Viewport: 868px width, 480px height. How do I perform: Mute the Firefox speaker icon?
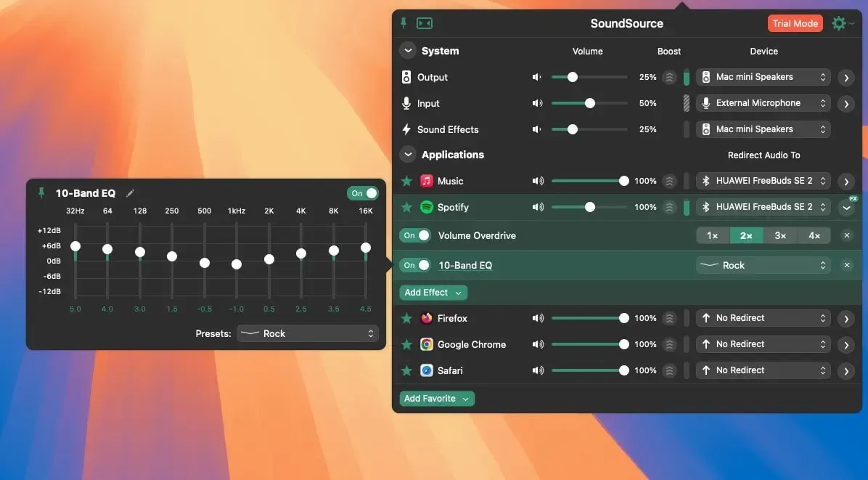click(538, 318)
